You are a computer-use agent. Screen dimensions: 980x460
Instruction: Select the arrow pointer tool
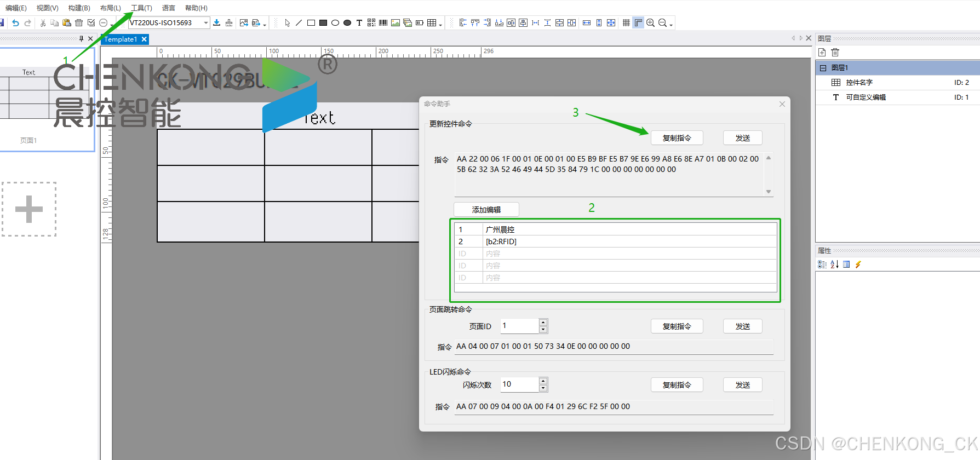[288, 23]
